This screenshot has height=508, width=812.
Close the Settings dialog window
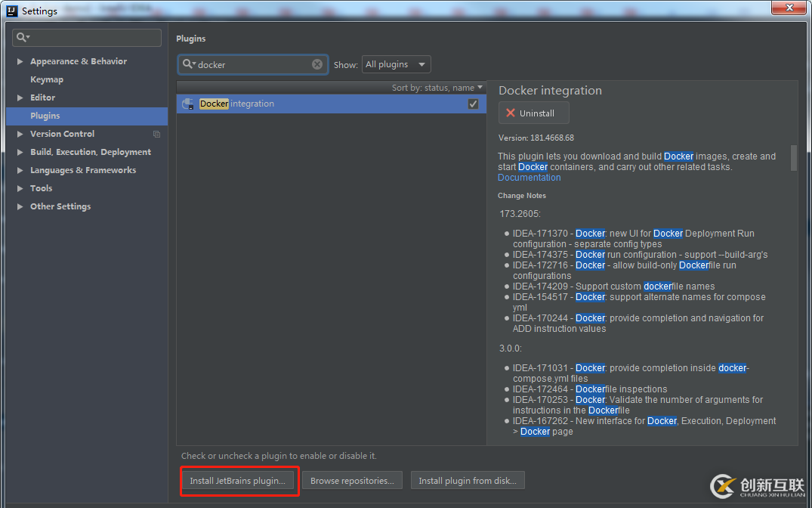click(x=789, y=8)
